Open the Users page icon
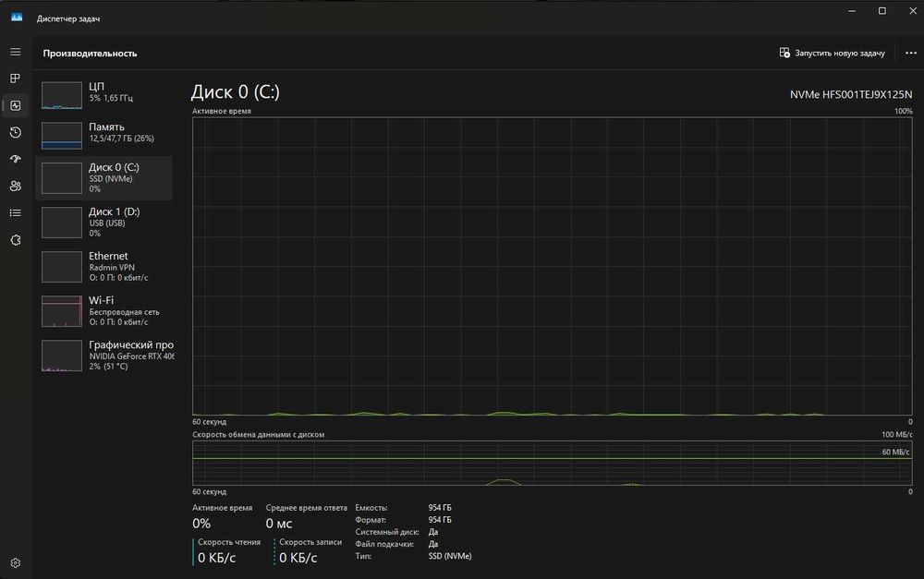The height and width of the screenshot is (579, 924). (x=16, y=187)
